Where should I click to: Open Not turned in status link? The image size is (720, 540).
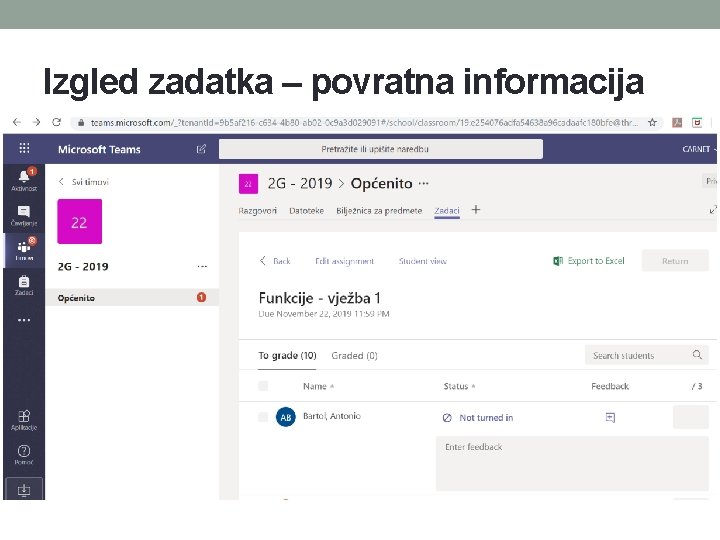click(486, 417)
